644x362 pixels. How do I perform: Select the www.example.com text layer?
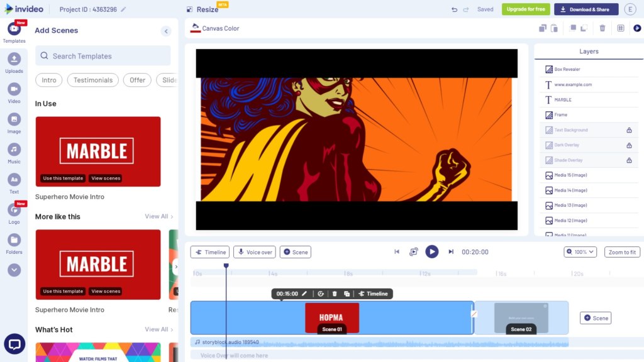click(588, 85)
